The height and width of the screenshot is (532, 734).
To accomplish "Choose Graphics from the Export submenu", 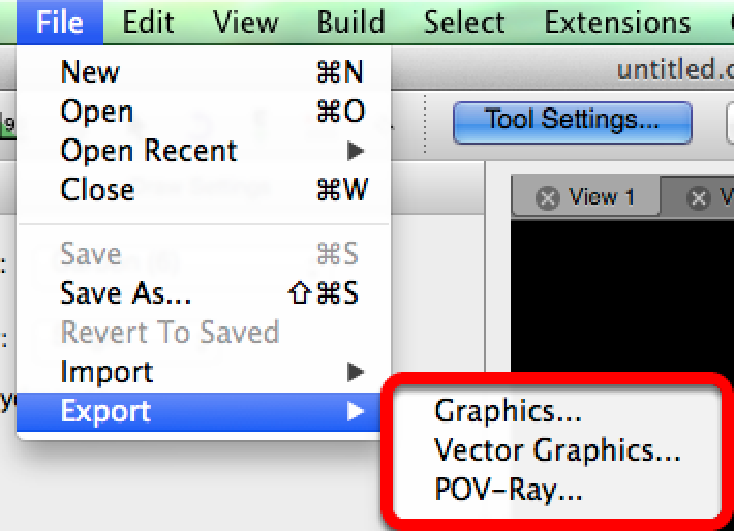I will pyautogui.click(x=508, y=411).
